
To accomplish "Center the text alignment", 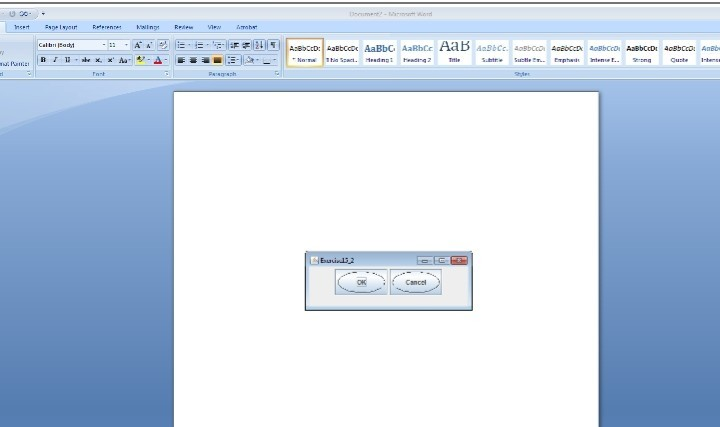I will 193,60.
